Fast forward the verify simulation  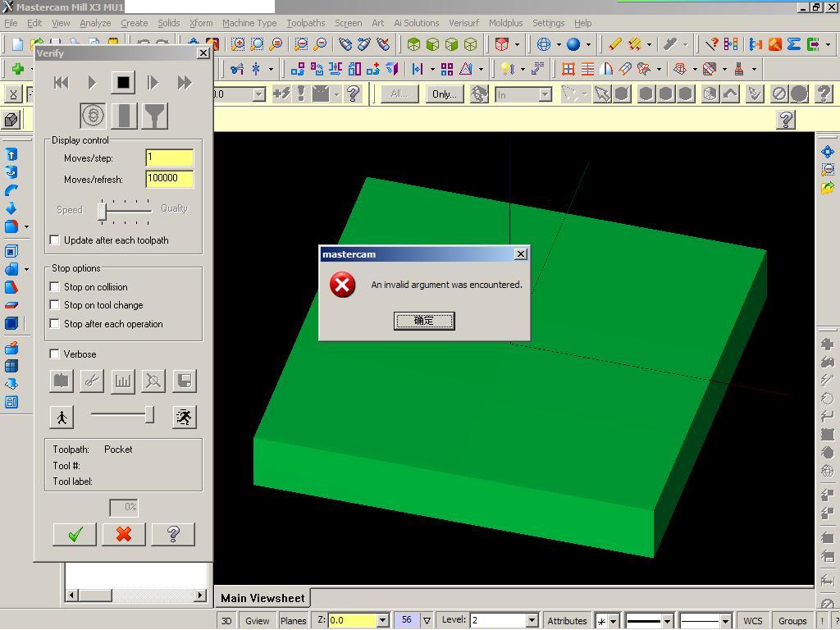tap(185, 83)
